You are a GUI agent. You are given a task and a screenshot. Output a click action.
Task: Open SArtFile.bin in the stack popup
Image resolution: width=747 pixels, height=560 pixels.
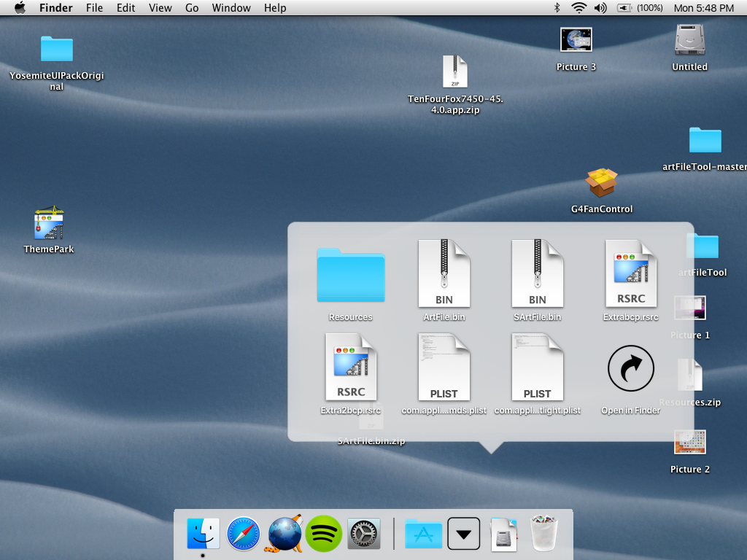tap(538, 273)
